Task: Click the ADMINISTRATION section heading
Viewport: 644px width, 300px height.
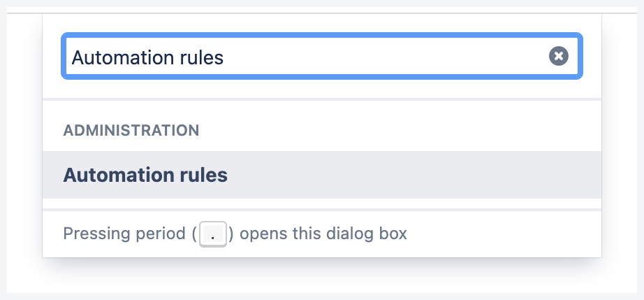Action: (x=131, y=130)
